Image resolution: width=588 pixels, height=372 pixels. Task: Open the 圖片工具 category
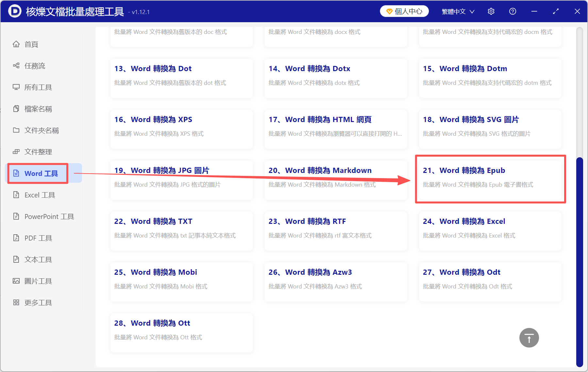[x=38, y=281]
